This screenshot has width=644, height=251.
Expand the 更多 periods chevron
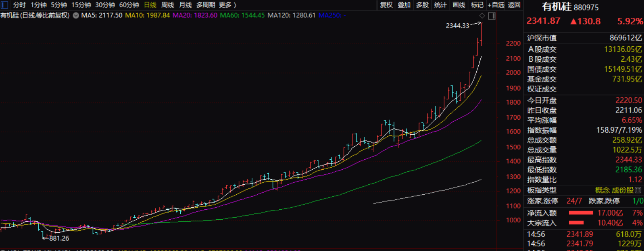(x=235, y=5)
